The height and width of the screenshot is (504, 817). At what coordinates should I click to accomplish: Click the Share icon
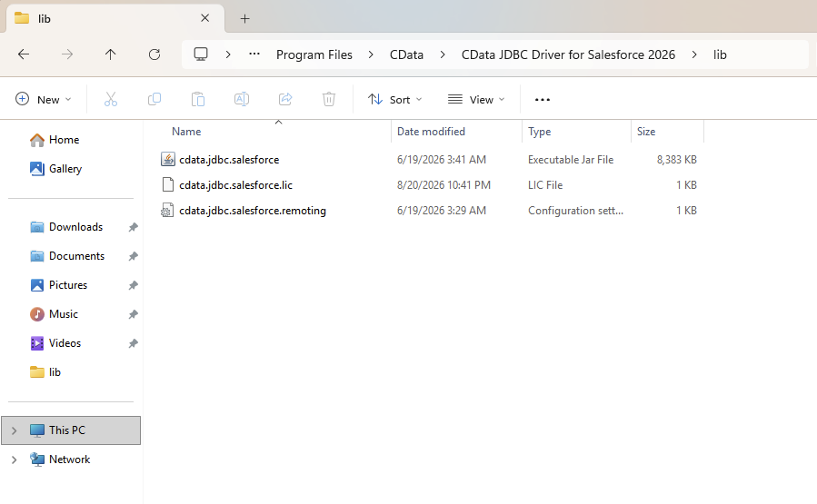point(285,99)
